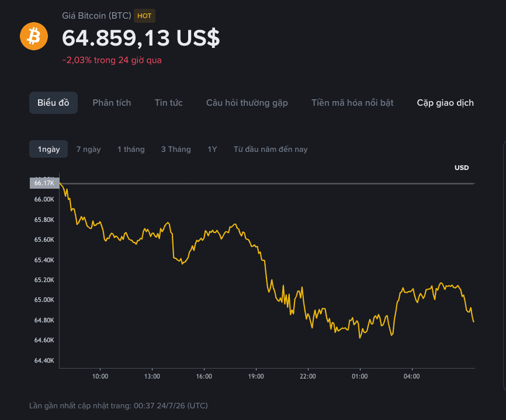Image resolution: width=506 pixels, height=420 pixels.
Task: Click the USD currency label above chart
Action: point(462,168)
